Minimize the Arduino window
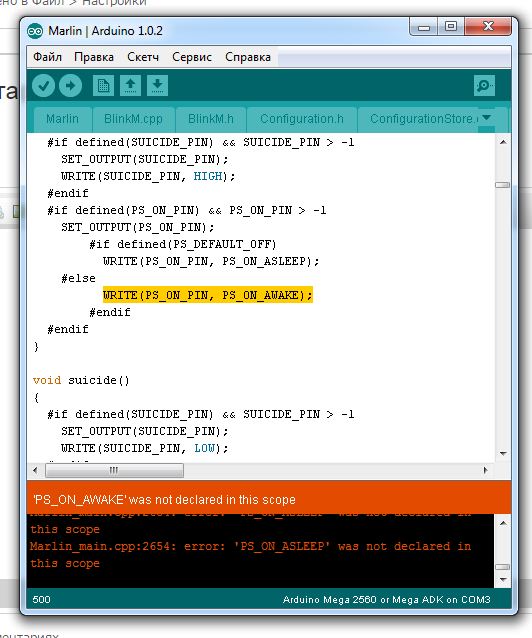This screenshot has width=532, height=638. tap(424, 27)
